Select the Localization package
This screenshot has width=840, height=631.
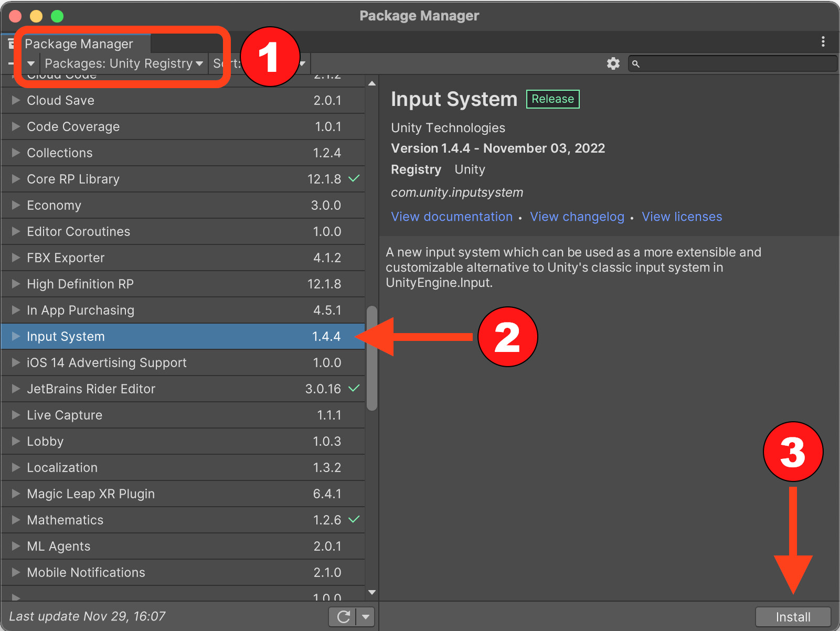[x=183, y=467]
